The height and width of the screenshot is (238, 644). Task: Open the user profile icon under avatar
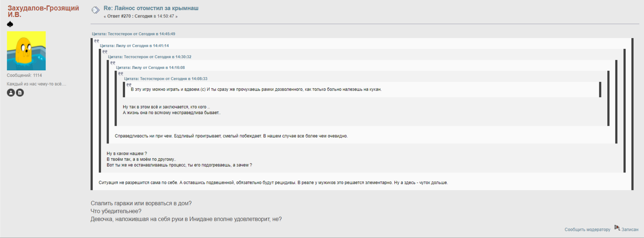[x=11, y=93]
